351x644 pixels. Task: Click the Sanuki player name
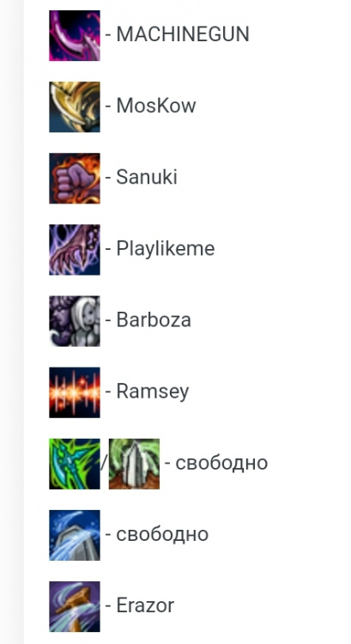point(147,177)
